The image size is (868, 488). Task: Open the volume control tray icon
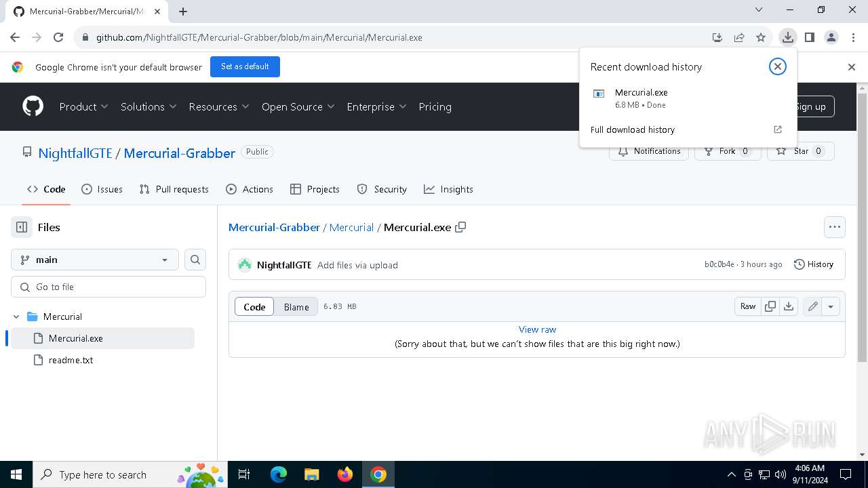point(780,474)
